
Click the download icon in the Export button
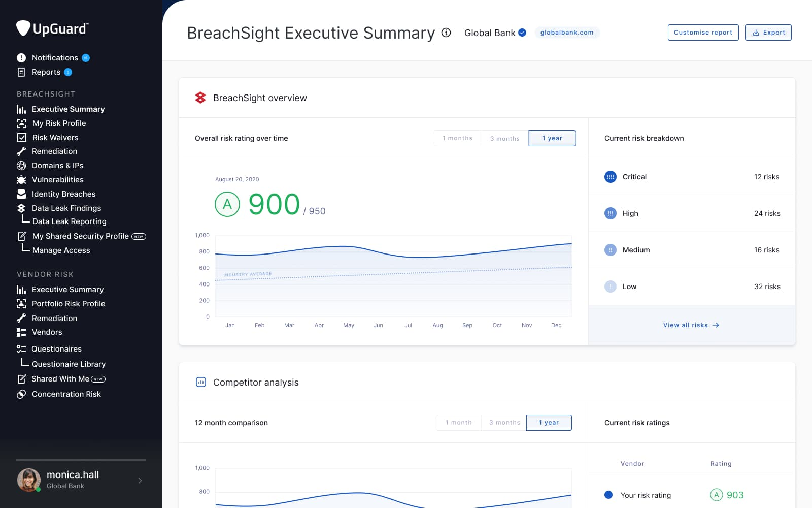point(756,32)
